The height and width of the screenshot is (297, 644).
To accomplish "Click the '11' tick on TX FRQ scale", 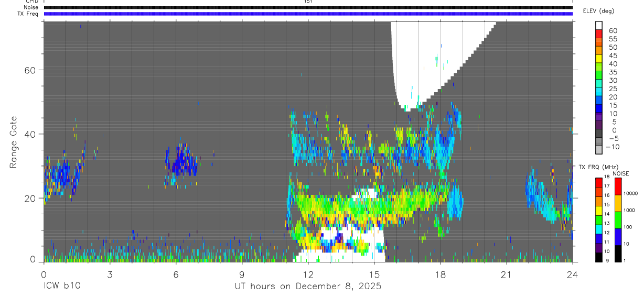I will pos(607,242).
